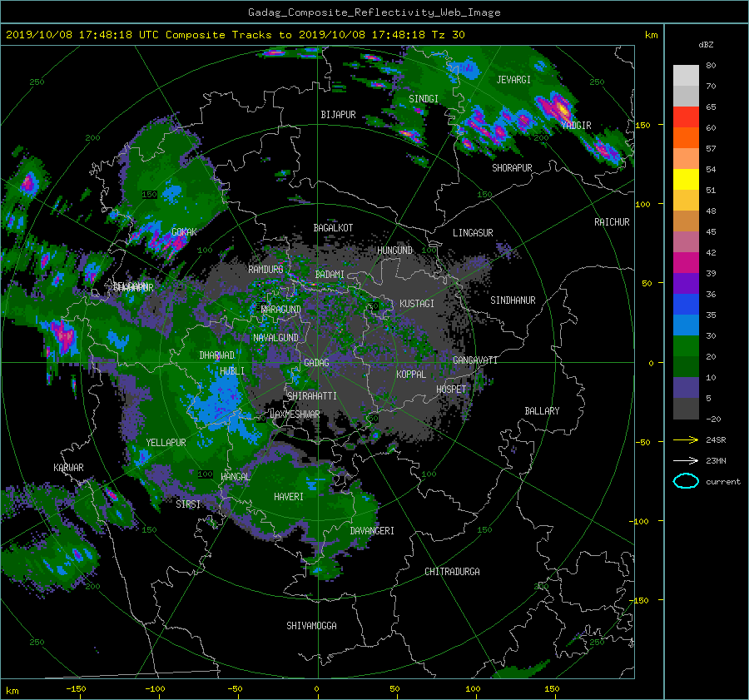Click the SHIRAHATTI city label

coord(312,396)
